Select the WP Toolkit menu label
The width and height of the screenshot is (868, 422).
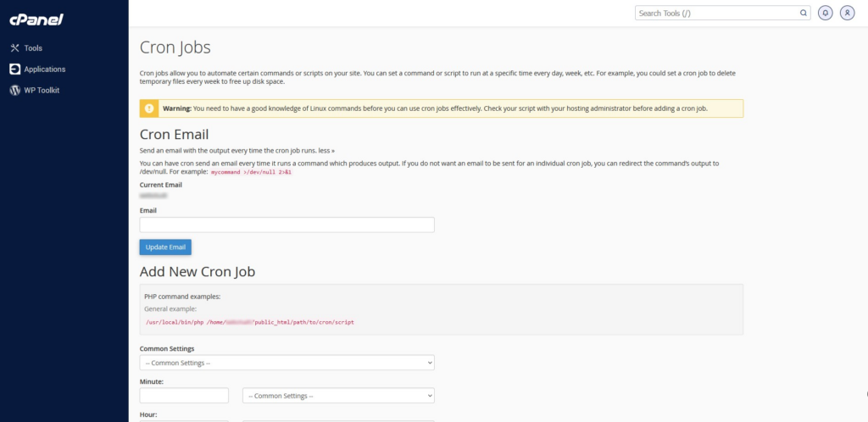click(42, 91)
